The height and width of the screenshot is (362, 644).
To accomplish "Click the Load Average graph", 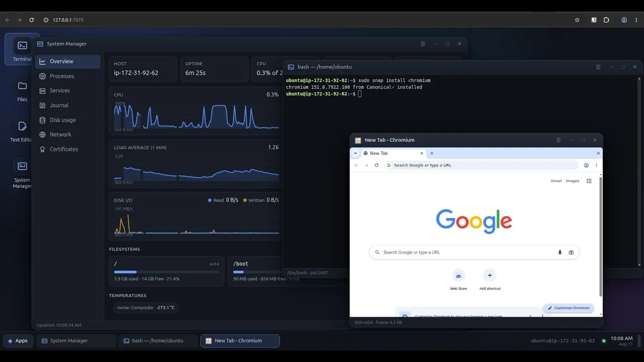I will [196, 170].
